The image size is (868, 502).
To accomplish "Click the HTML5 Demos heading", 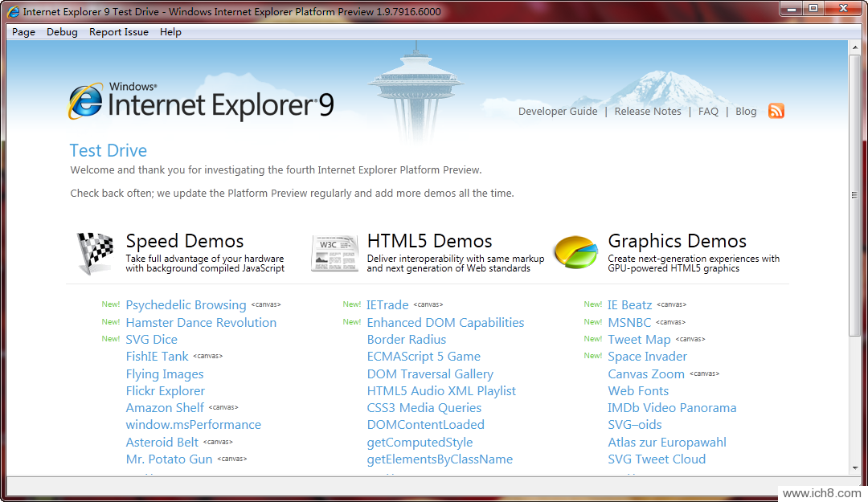I will [429, 241].
